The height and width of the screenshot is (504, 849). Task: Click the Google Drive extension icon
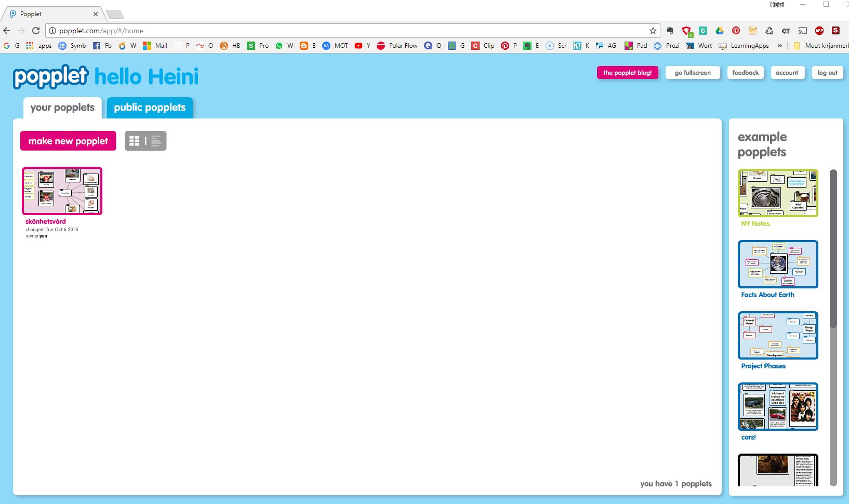[x=719, y=31]
